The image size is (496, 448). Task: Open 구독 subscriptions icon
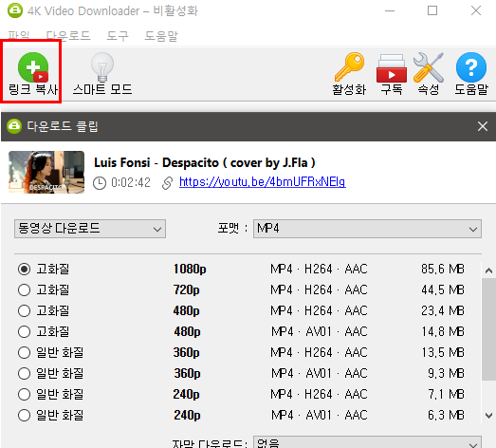[x=392, y=68]
